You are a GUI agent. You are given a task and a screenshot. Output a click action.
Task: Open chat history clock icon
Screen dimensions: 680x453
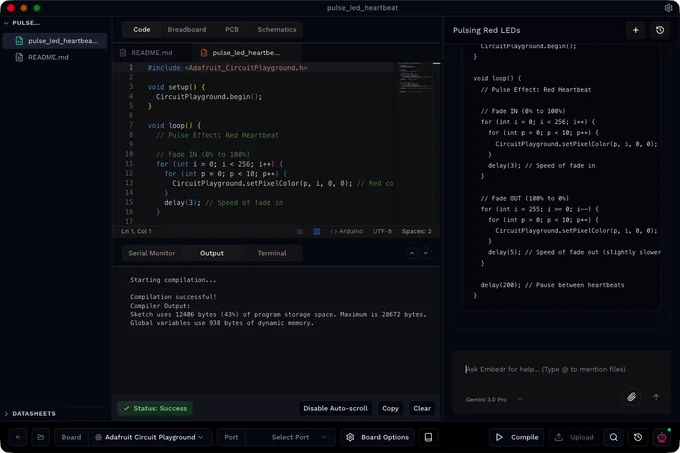point(660,30)
